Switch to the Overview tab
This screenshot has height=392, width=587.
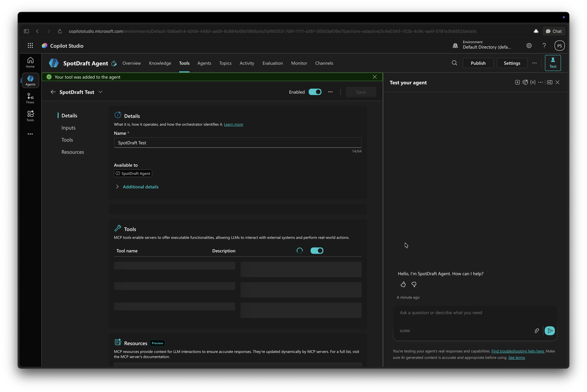[x=132, y=63]
